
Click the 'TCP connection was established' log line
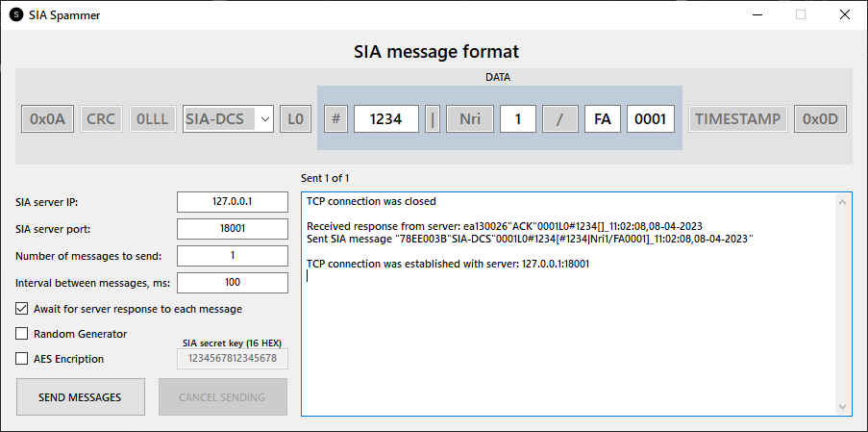(x=448, y=265)
